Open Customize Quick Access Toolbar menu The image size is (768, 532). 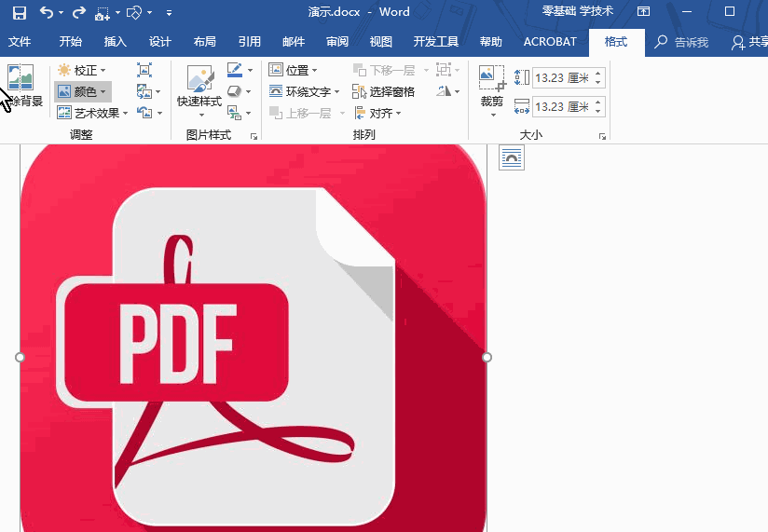click(169, 13)
